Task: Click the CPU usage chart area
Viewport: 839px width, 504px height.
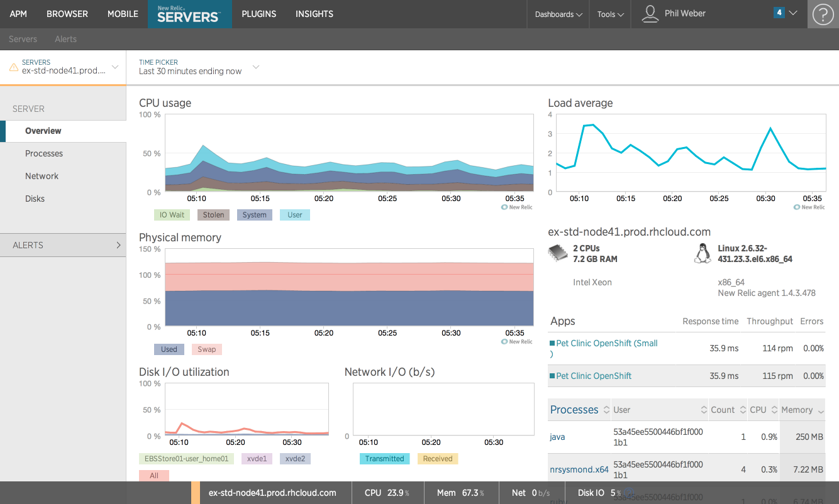Action: (349, 153)
